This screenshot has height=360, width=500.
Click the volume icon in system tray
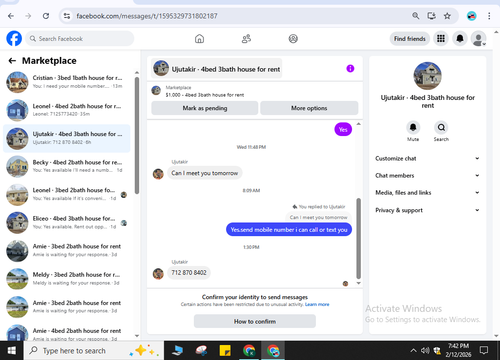[x=425, y=350]
